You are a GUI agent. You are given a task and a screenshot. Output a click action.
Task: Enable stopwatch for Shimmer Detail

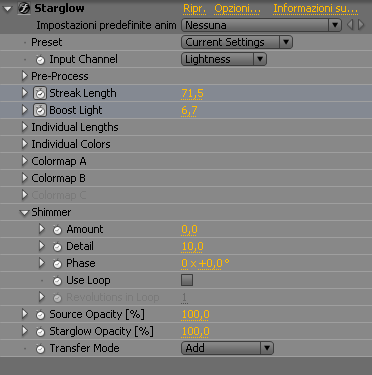click(57, 247)
